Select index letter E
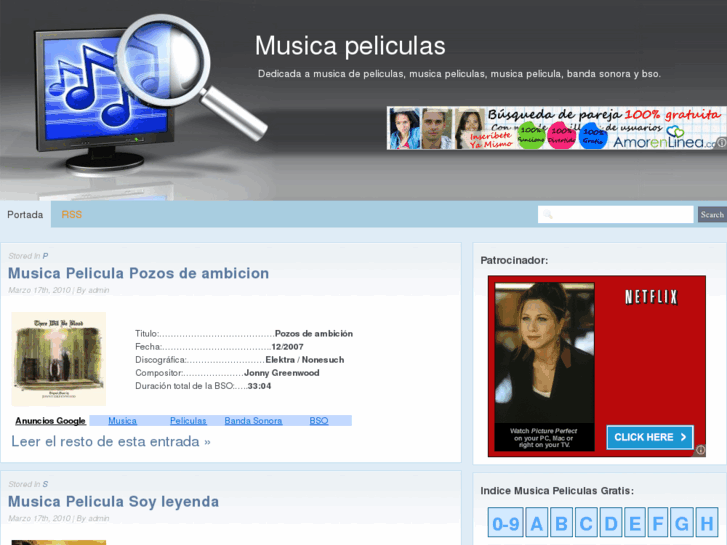The width and height of the screenshot is (727, 545). point(635,523)
